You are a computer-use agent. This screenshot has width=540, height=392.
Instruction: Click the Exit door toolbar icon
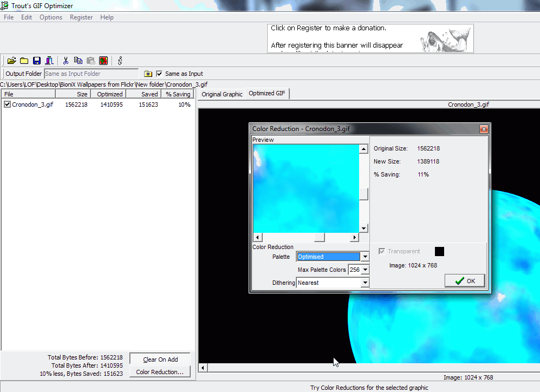[49, 61]
